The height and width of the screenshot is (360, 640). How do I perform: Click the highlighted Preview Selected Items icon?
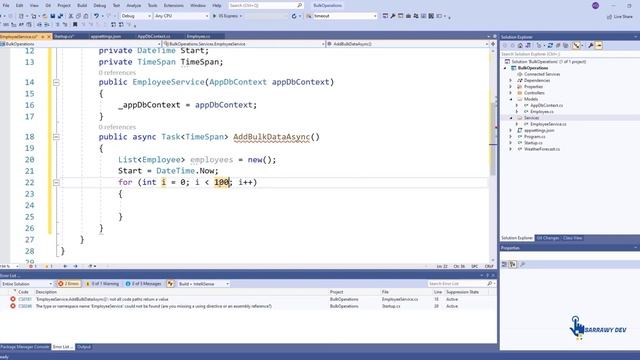599,45
